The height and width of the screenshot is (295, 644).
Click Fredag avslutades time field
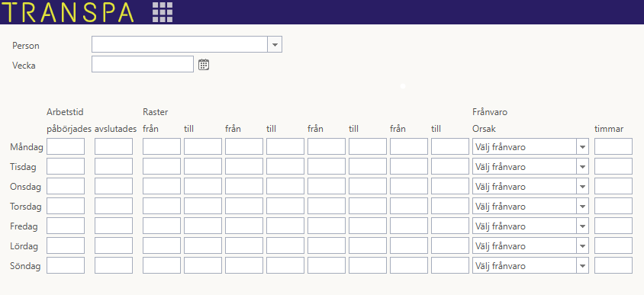pyautogui.click(x=114, y=226)
